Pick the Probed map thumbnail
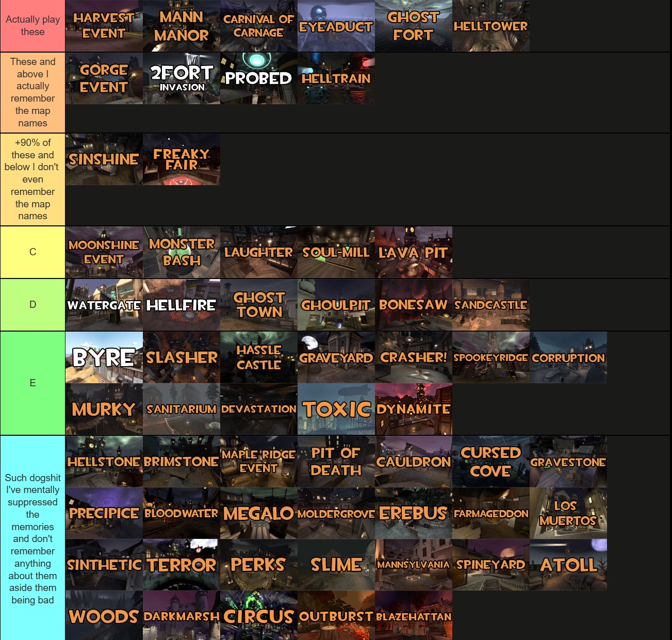Viewport: 672px width, 640px height. 259,78
